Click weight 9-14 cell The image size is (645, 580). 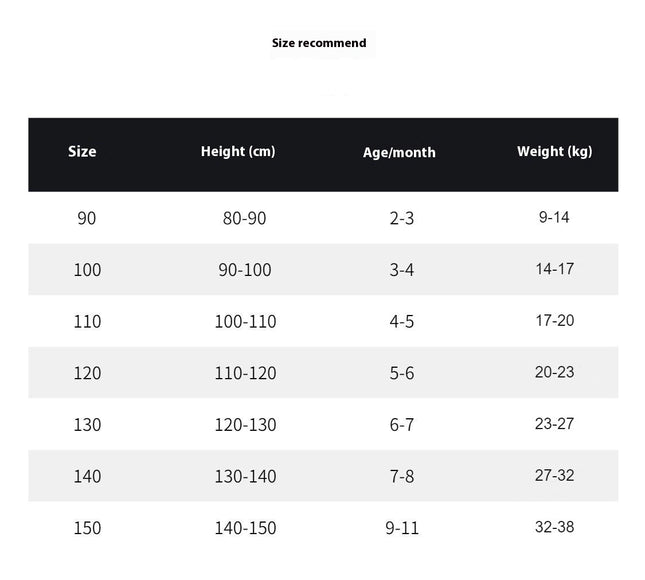click(x=554, y=217)
